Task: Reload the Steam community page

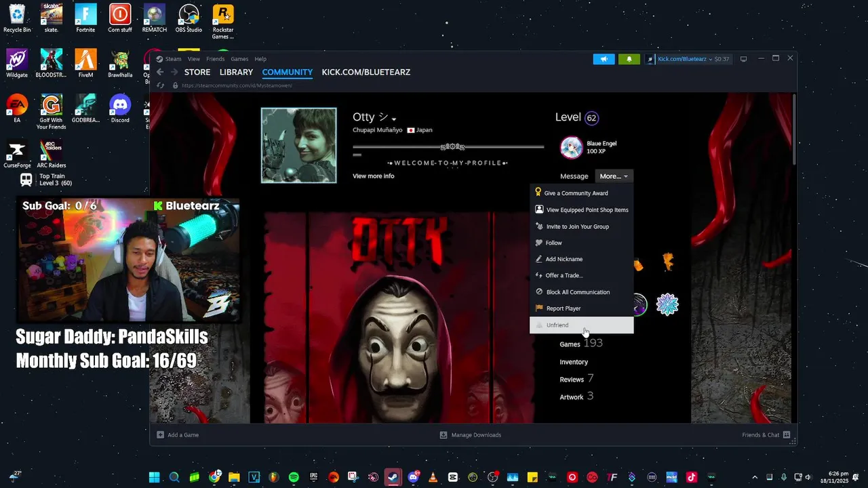Action: [160, 85]
